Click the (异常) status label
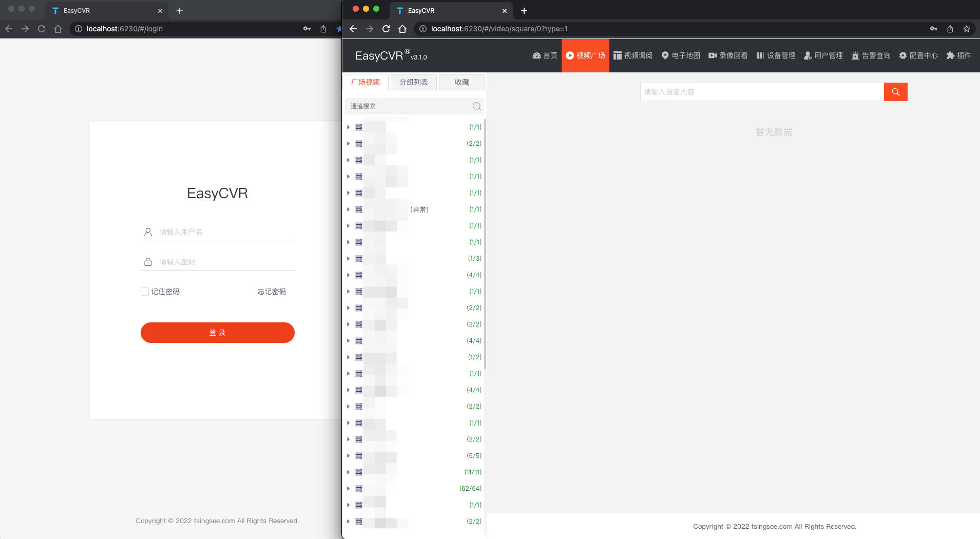Image resolution: width=980 pixels, height=539 pixels. click(419, 209)
